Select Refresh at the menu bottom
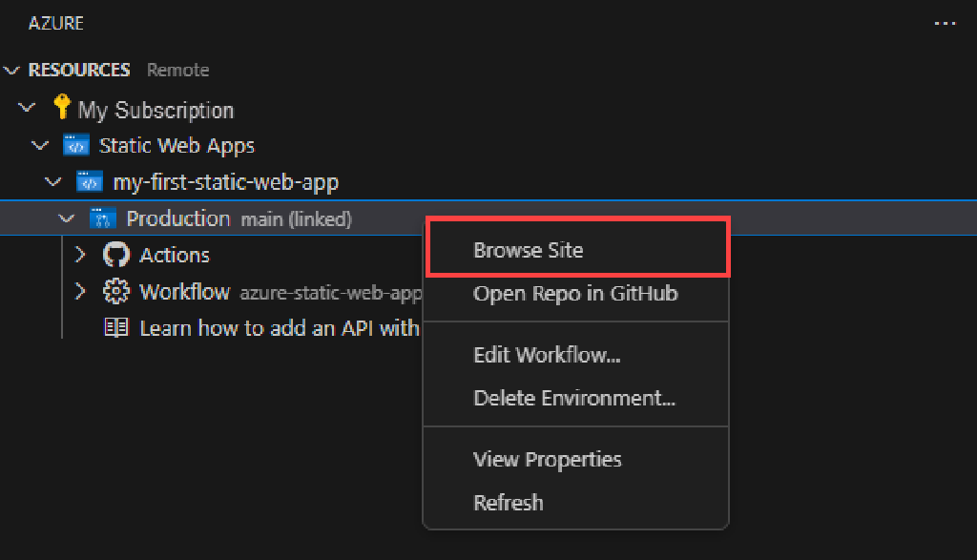This screenshot has width=977, height=560. tap(509, 502)
